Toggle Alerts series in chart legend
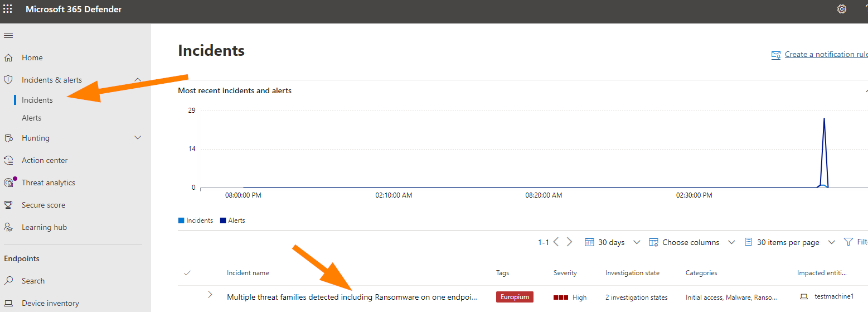The width and height of the screenshot is (868, 312). coord(232,220)
